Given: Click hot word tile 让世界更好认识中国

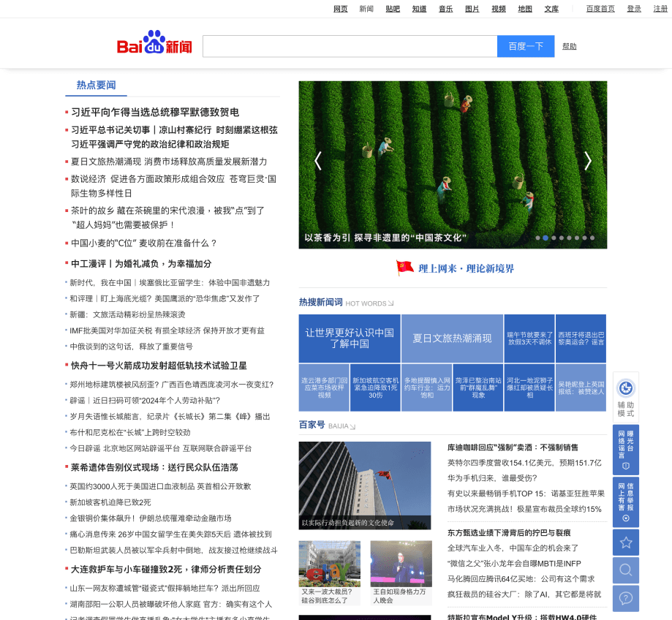Looking at the screenshot, I should (350, 339).
